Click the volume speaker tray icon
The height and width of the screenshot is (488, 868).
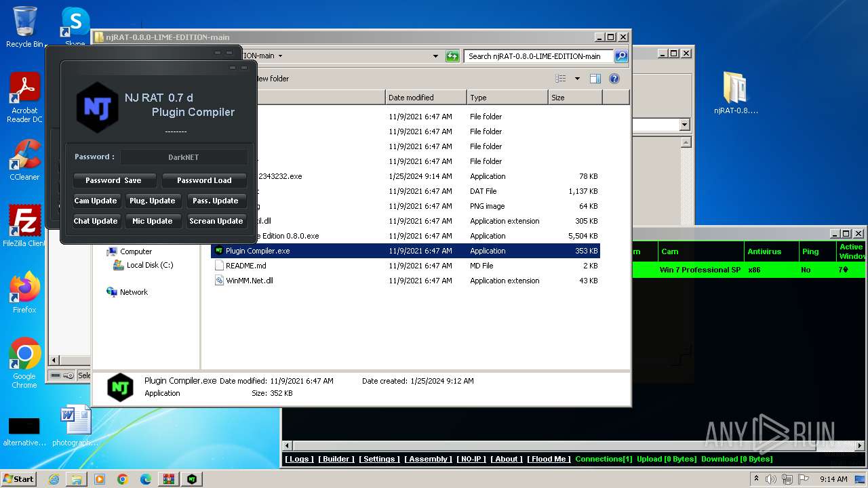[770, 479]
